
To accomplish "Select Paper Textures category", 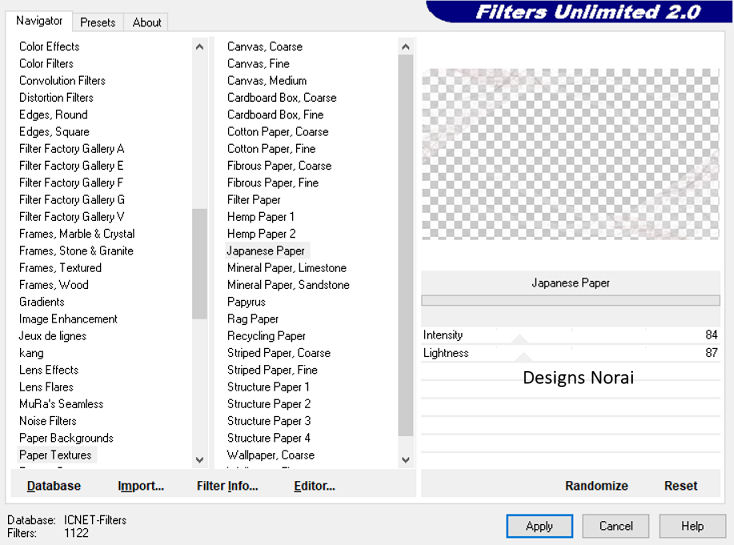I will pos(55,455).
